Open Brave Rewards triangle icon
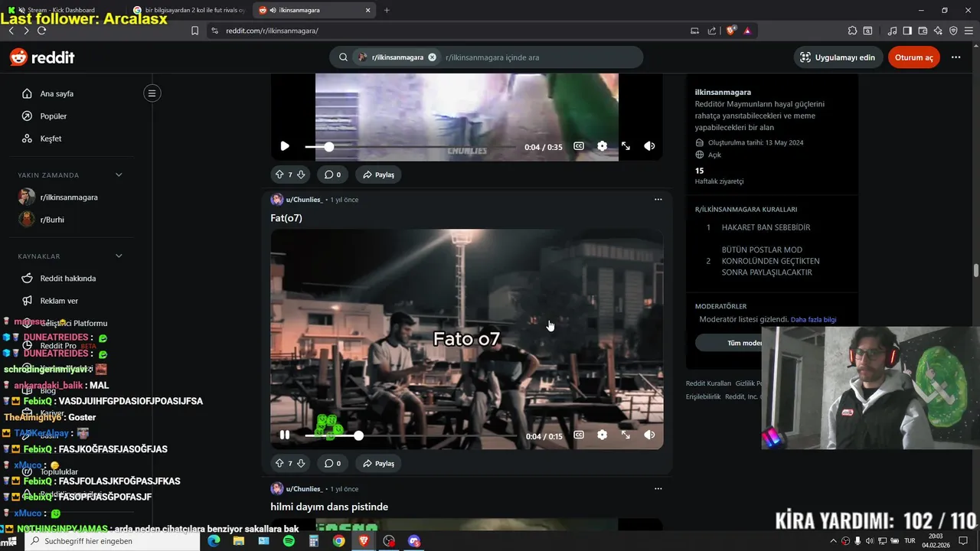 [747, 31]
